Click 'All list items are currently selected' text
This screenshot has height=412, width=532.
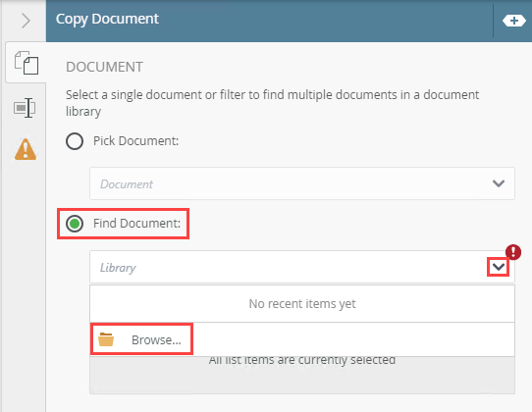302,360
